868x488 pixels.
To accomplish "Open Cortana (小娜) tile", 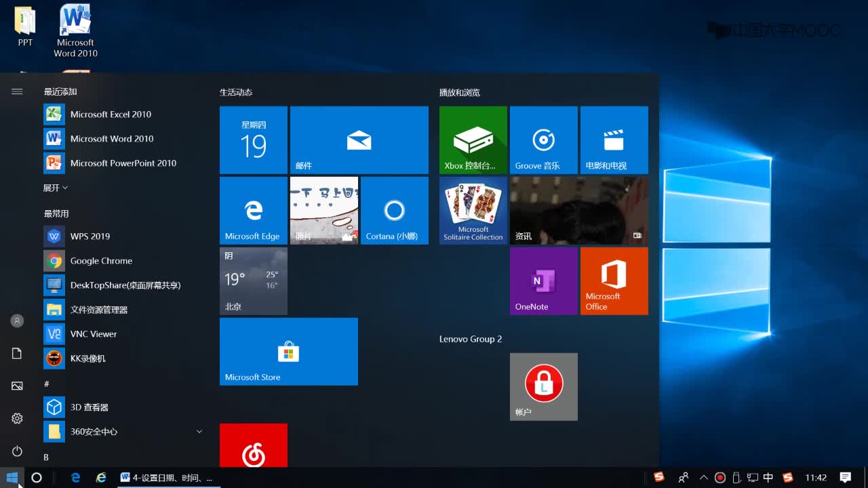I will tap(395, 211).
